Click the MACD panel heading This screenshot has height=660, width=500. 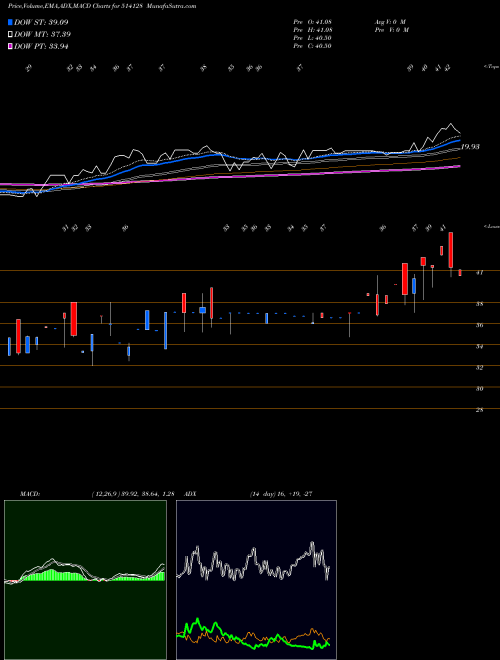pyautogui.click(x=29, y=494)
